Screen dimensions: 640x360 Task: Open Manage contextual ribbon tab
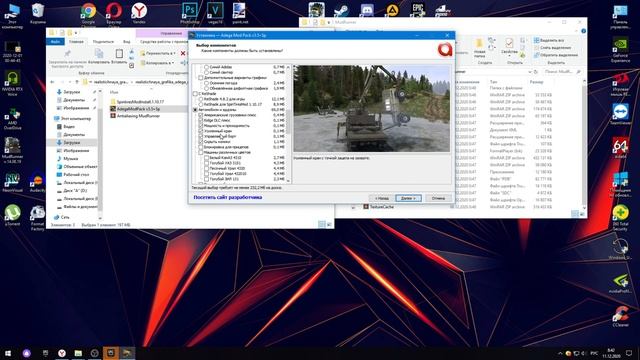coord(171,33)
